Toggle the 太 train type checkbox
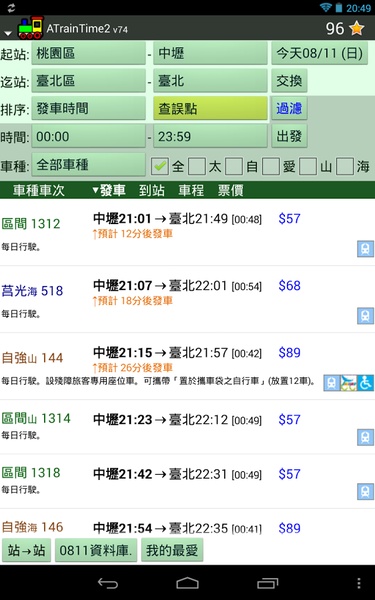375x600 pixels. click(x=197, y=166)
